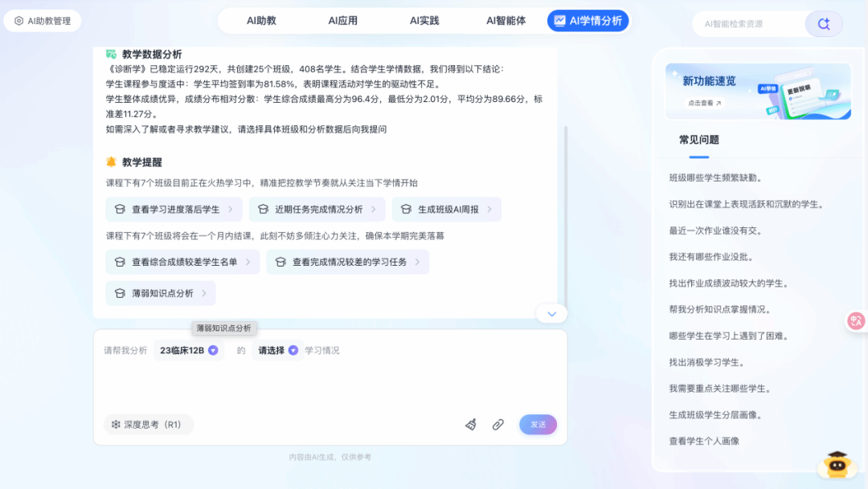The width and height of the screenshot is (868, 489).
Task: Click the clear conversation broom icon
Action: click(471, 425)
